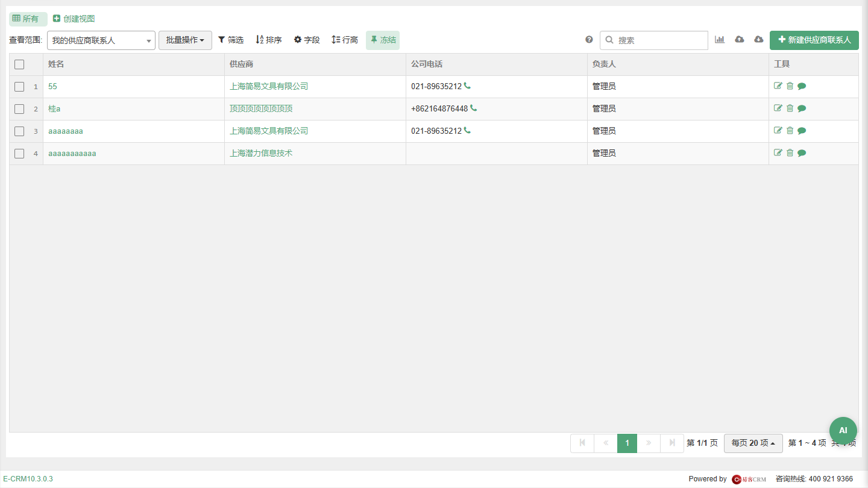Edit the contact row named 55
868x488 pixels.
778,86
